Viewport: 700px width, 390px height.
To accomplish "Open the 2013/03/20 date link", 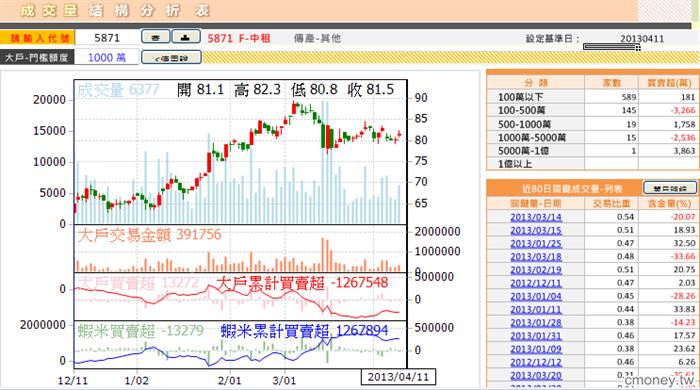I will [536, 375].
